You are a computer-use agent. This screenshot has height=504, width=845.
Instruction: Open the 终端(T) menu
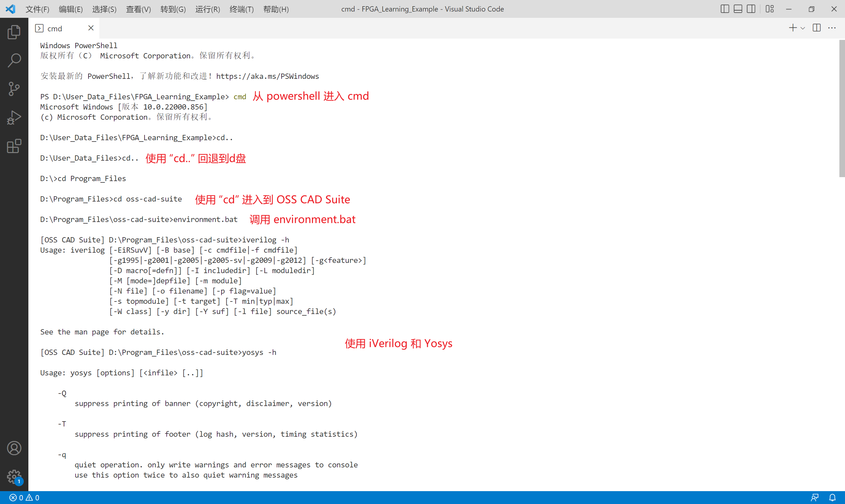(x=242, y=9)
